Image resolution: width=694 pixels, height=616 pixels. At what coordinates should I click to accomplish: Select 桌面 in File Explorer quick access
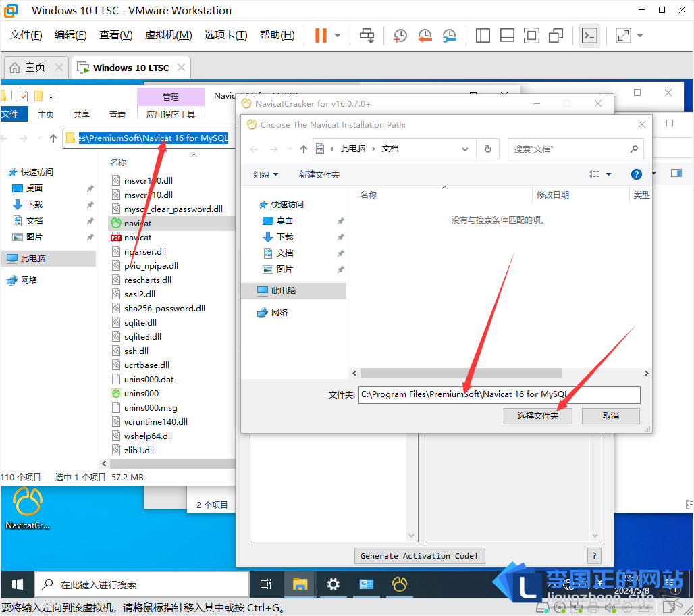pos(34,188)
